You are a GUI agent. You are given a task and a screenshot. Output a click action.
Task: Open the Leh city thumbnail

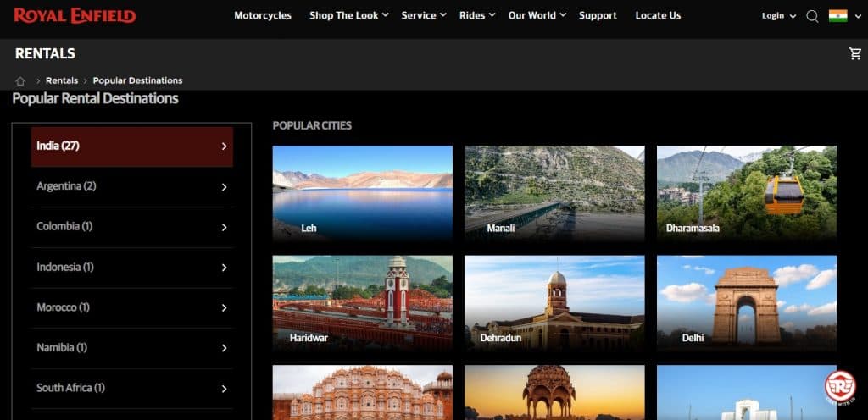362,193
